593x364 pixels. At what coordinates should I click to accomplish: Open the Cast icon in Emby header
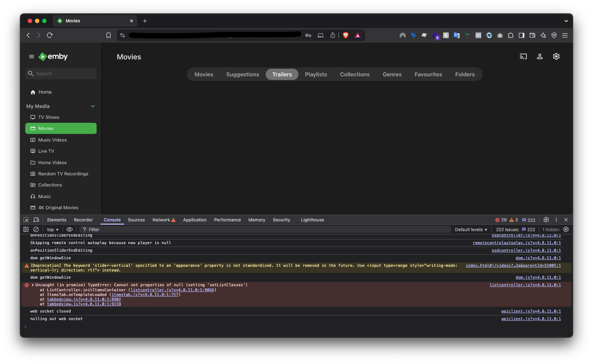click(523, 57)
